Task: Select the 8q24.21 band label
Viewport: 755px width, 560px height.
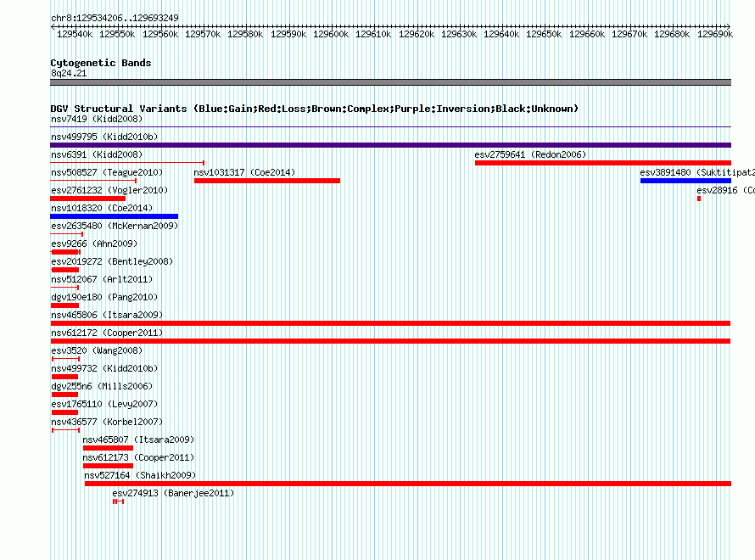Action: (69, 73)
